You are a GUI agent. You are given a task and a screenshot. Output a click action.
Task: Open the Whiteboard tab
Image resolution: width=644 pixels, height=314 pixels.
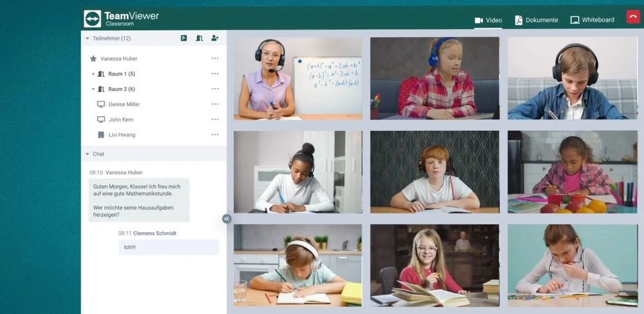point(592,20)
